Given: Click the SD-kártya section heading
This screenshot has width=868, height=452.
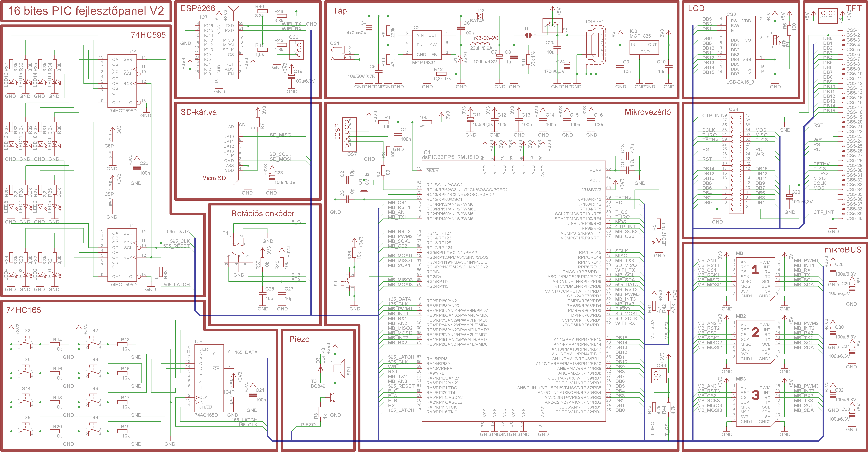Looking at the screenshot, I should pyautogui.click(x=199, y=112).
